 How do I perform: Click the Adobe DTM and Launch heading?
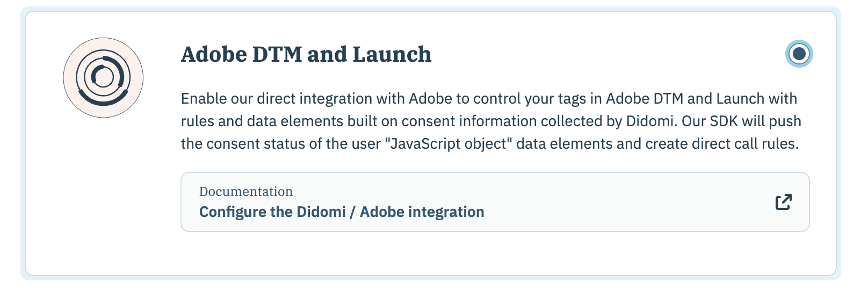(x=306, y=54)
